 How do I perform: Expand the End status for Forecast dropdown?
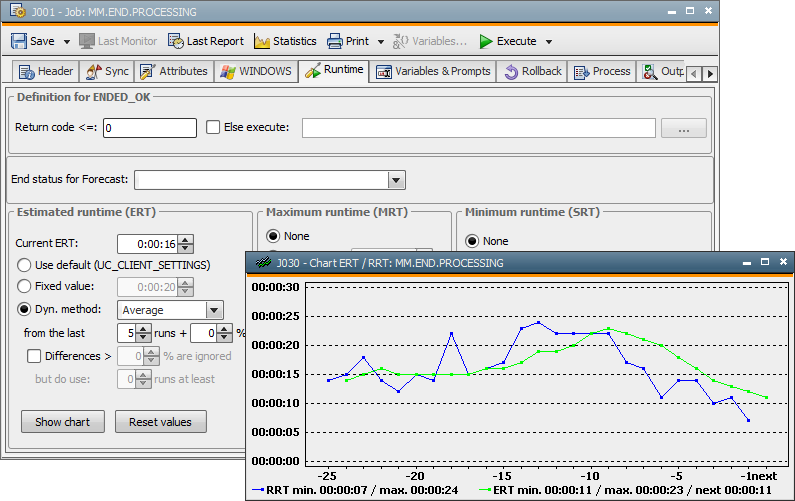coord(396,180)
